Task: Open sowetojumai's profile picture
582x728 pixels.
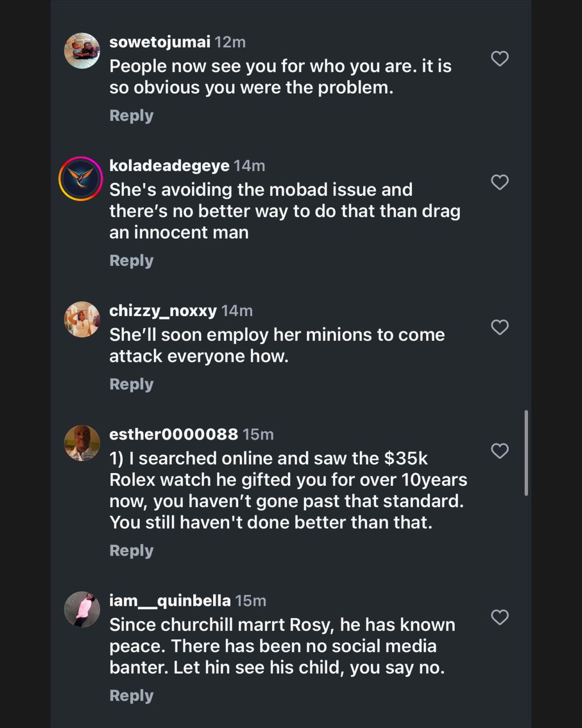Action: 82,51
